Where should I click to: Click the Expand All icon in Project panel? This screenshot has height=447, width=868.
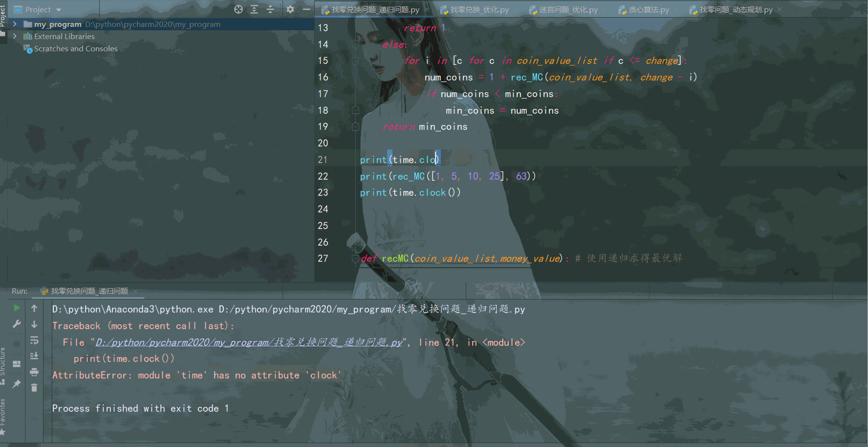pyautogui.click(x=254, y=9)
